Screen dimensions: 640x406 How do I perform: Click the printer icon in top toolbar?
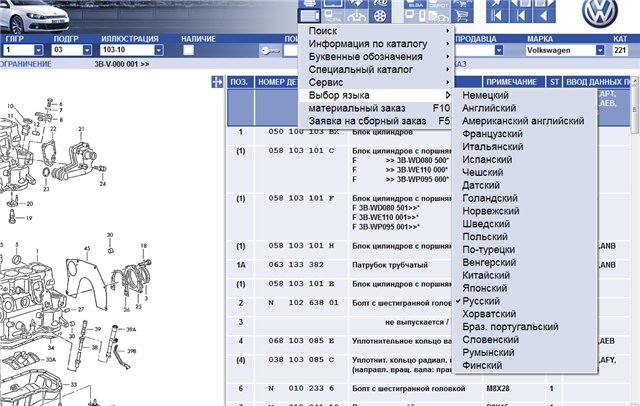click(x=309, y=4)
